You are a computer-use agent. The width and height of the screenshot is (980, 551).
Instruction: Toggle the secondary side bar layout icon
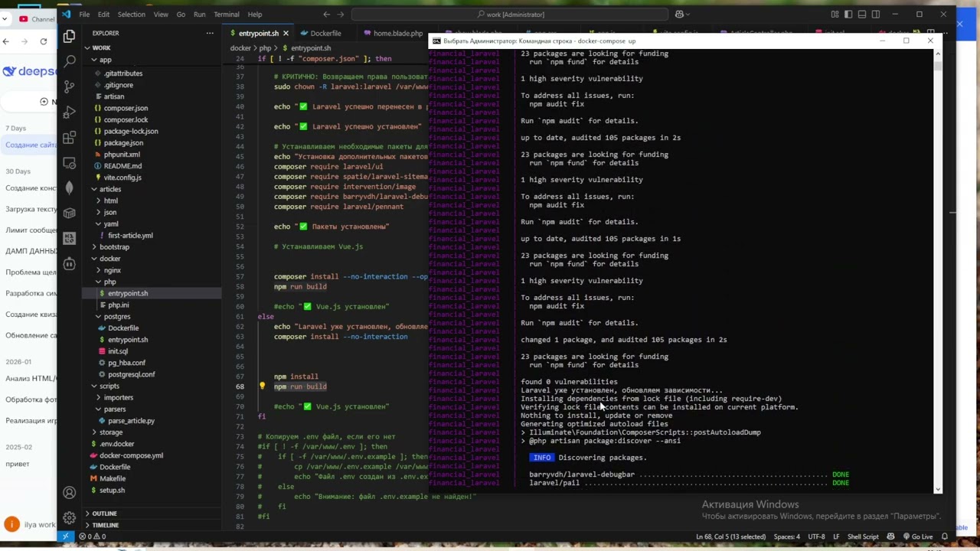[x=876, y=14]
